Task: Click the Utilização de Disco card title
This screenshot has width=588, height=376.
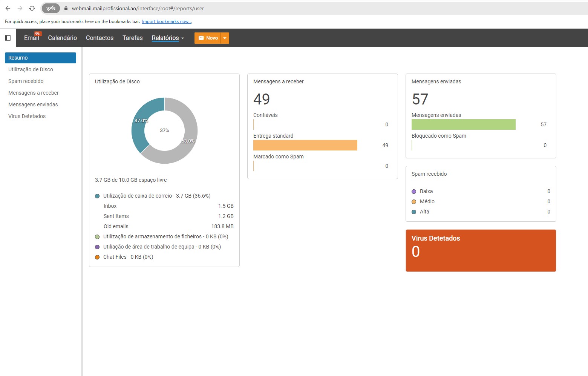Action: pos(117,81)
